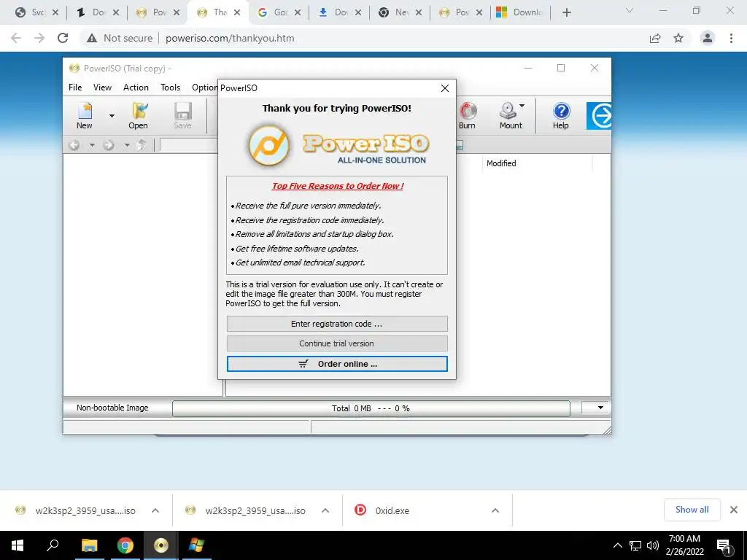
Task: Expand options for 0xid.exe download
Action: [495, 510]
